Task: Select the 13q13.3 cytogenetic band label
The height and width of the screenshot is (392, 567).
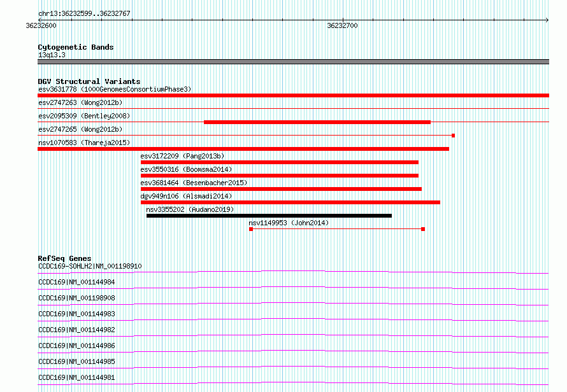Action: 52,55
